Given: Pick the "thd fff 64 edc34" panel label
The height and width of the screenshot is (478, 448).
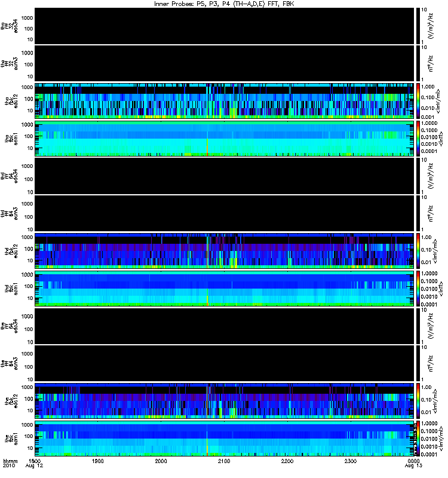Looking at the screenshot, I should 10,176.
